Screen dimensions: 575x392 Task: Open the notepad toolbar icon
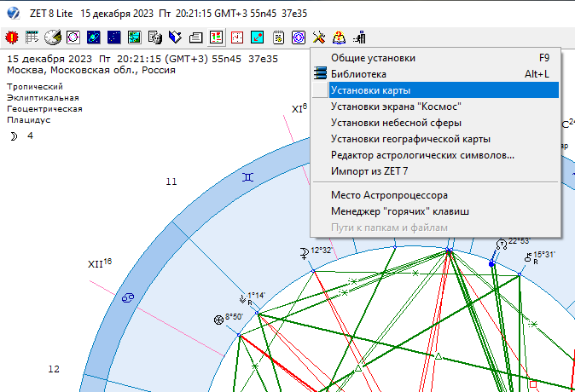(x=278, y=37)
